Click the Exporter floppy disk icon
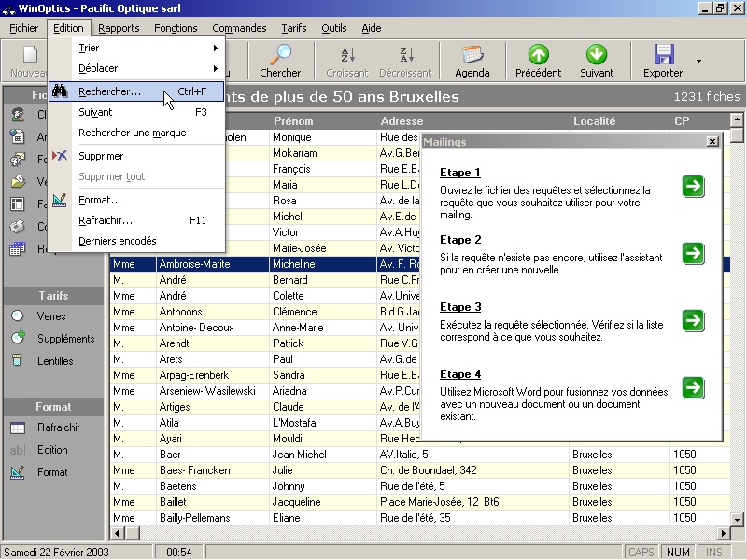The width and height of the screenshot is (747, 560). [x=663, y=55]
